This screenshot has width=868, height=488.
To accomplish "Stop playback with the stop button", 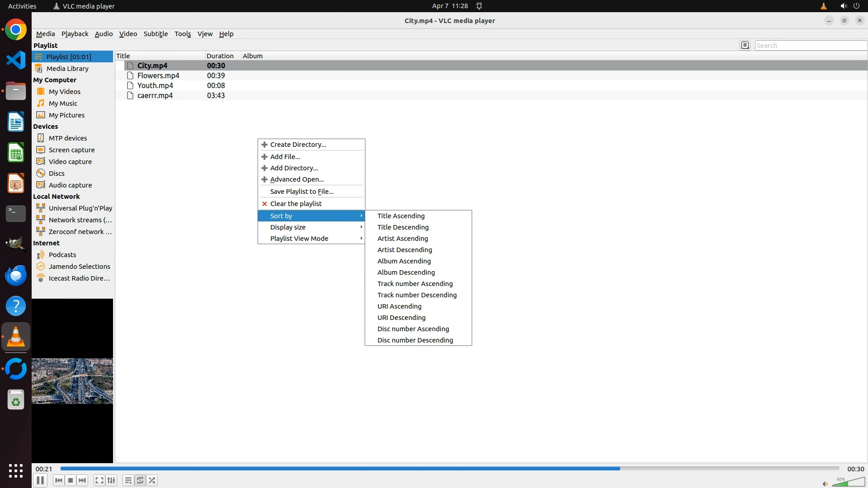I will [71, 480].
